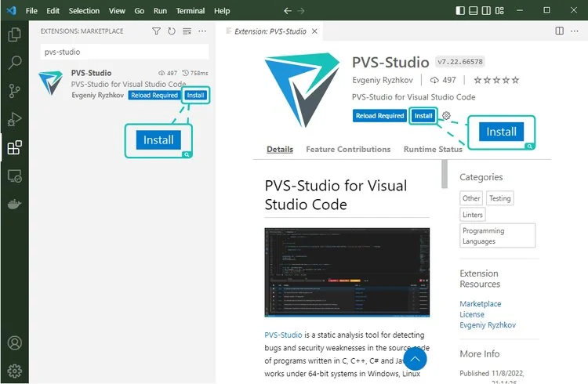The image size is (588, 384).
Task: Switch to the Details tab
Action: [280, 149]
